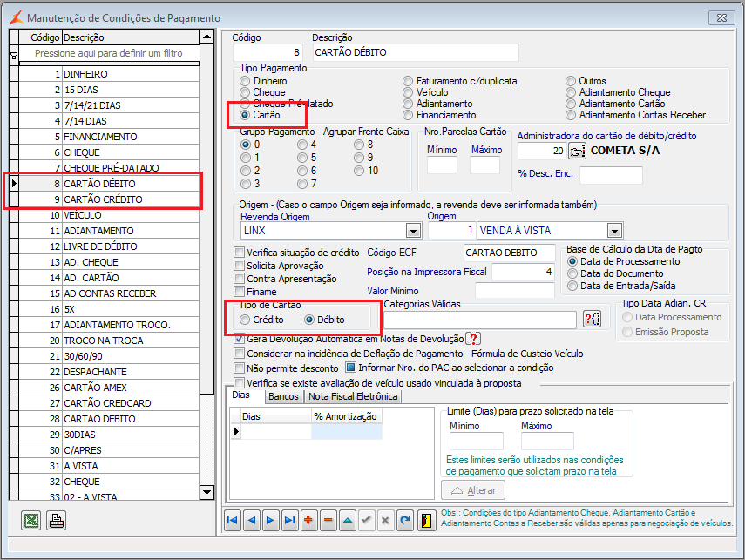Click % Desc. Enc. field
Screen dimensions: 745x560
click(611, 174)
